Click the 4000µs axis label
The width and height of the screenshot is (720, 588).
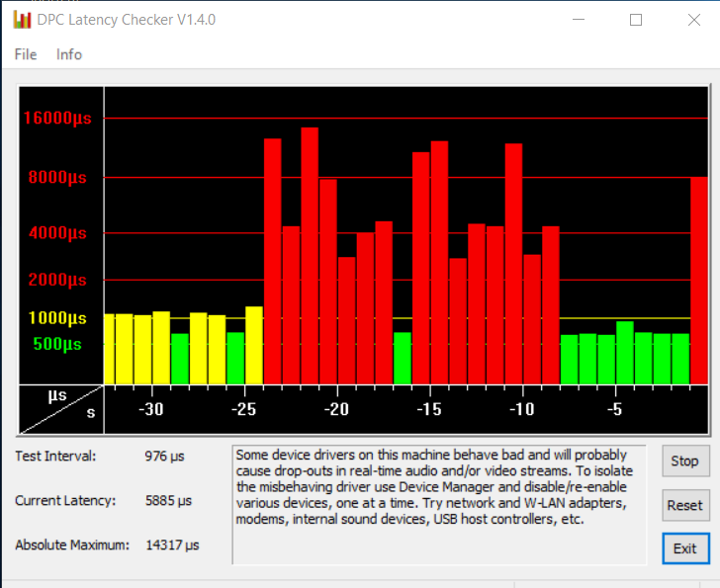(57, 233)
